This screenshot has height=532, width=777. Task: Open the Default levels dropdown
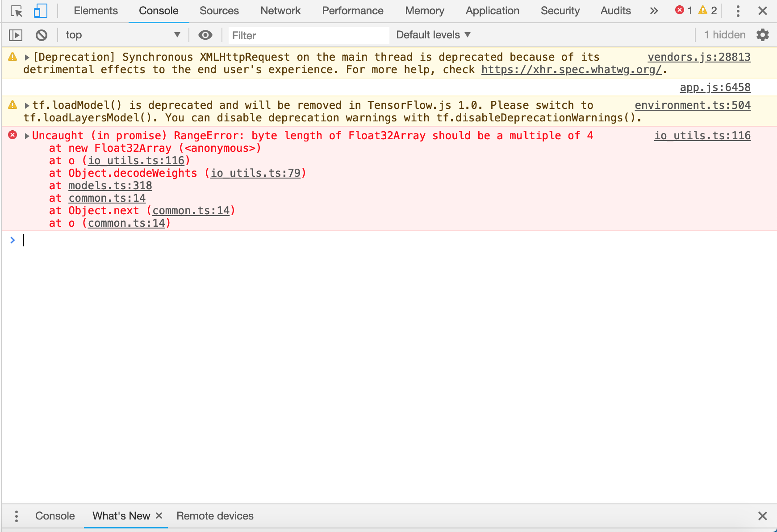click(x=431, y=34)
